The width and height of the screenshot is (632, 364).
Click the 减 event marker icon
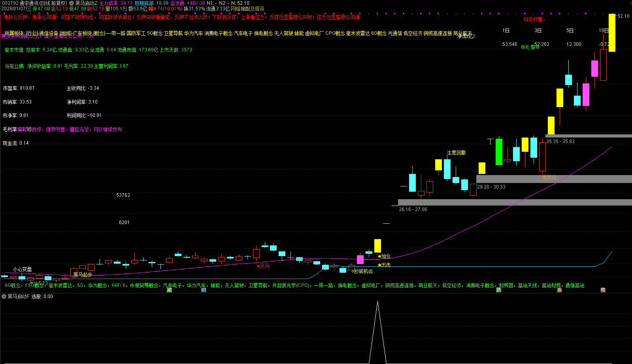coord(170,290)
